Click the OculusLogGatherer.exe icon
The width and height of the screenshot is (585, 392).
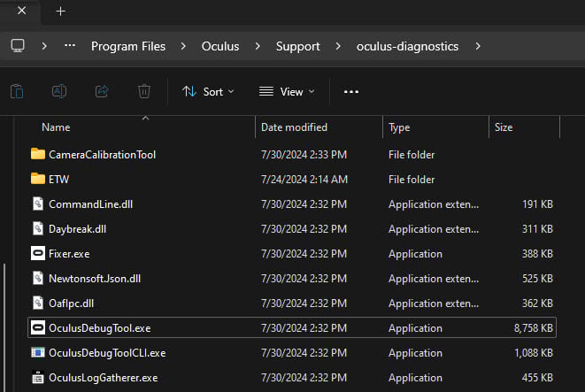[38, 378]
